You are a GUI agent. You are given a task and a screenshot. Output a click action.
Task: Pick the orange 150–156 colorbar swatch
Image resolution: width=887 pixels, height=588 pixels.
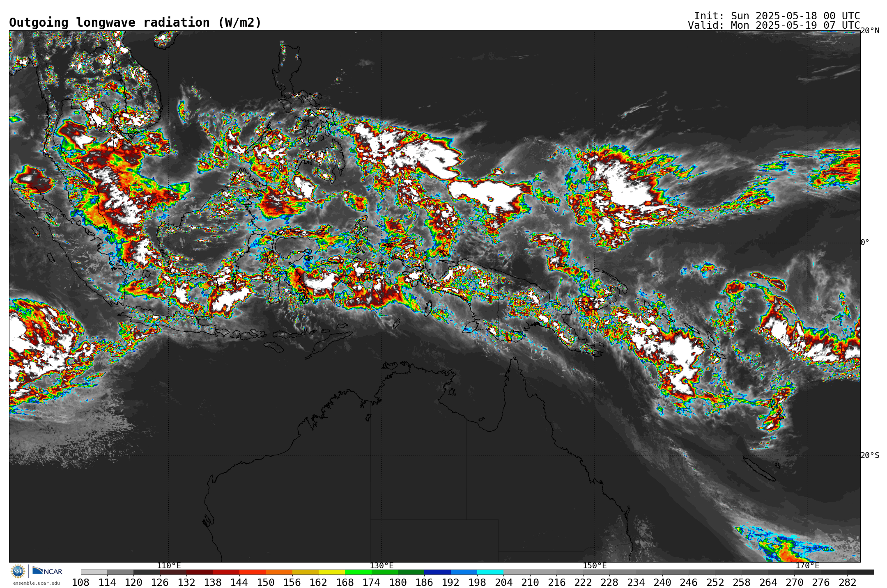pyautogui.click(x=279, y=572)
